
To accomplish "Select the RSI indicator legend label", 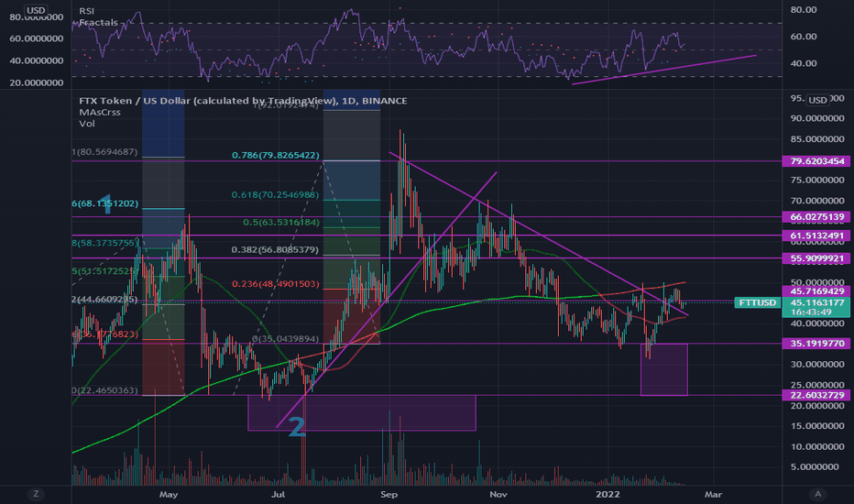I will point(87,11).
